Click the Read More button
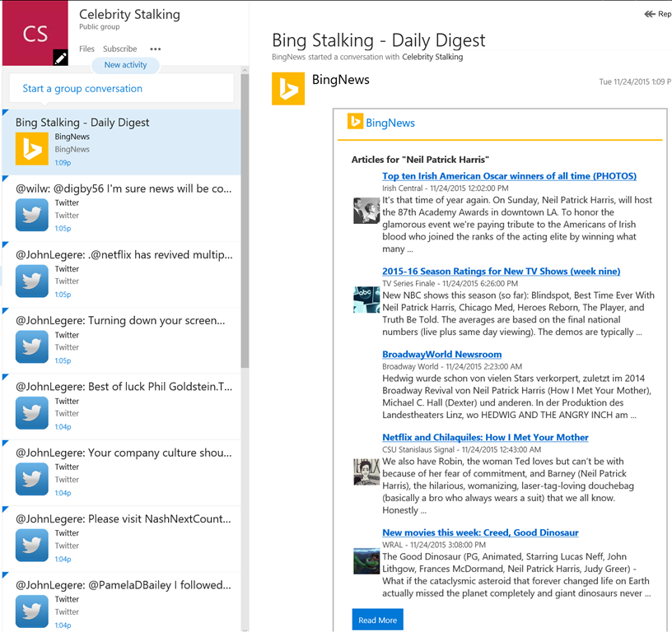 pos(377,620)
